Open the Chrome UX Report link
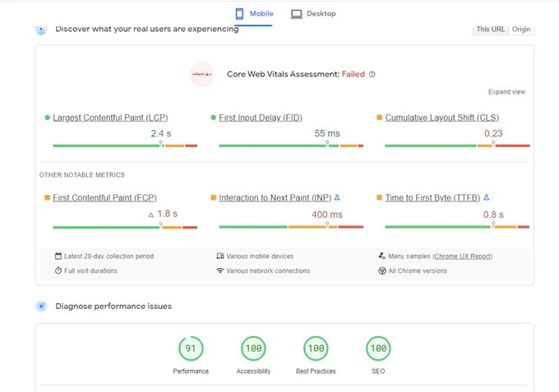 pyautogui.click(x=462, y=256)
